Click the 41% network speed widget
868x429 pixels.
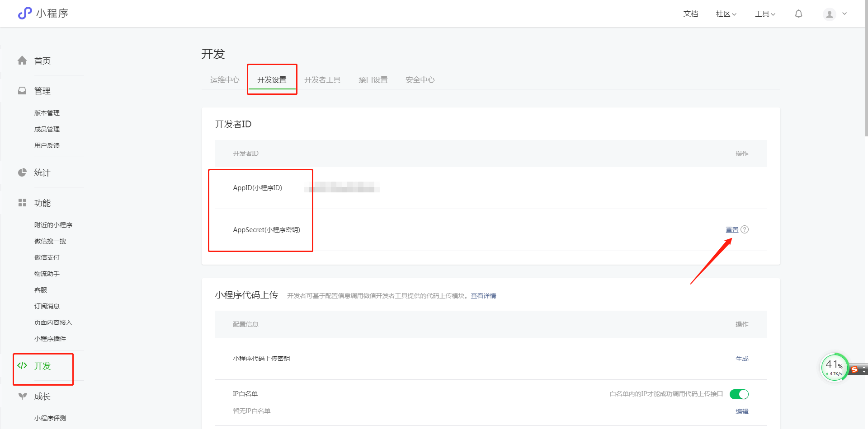pos(834,367)
